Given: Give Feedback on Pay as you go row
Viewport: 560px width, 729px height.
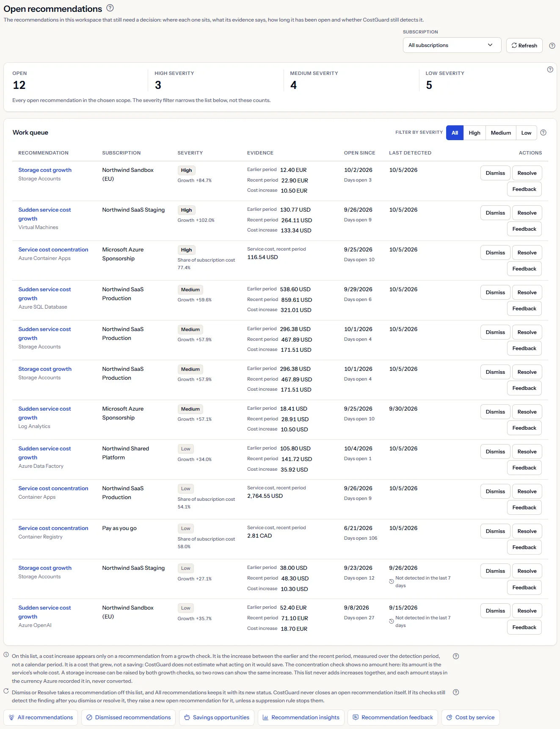Looking at the screenshot, I should 524,547.
